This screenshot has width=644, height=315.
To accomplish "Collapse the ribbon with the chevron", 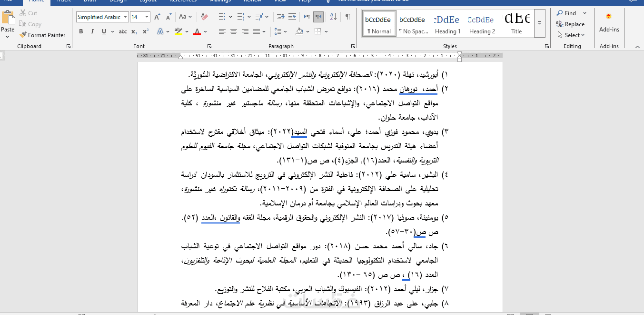I will (x=638, y=46).
